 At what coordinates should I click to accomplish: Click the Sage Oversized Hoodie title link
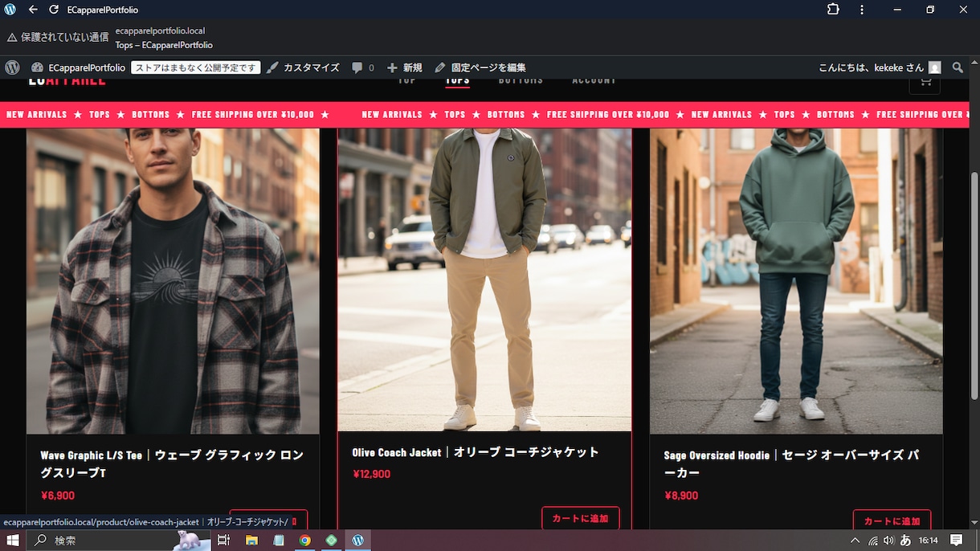[792, 463]
